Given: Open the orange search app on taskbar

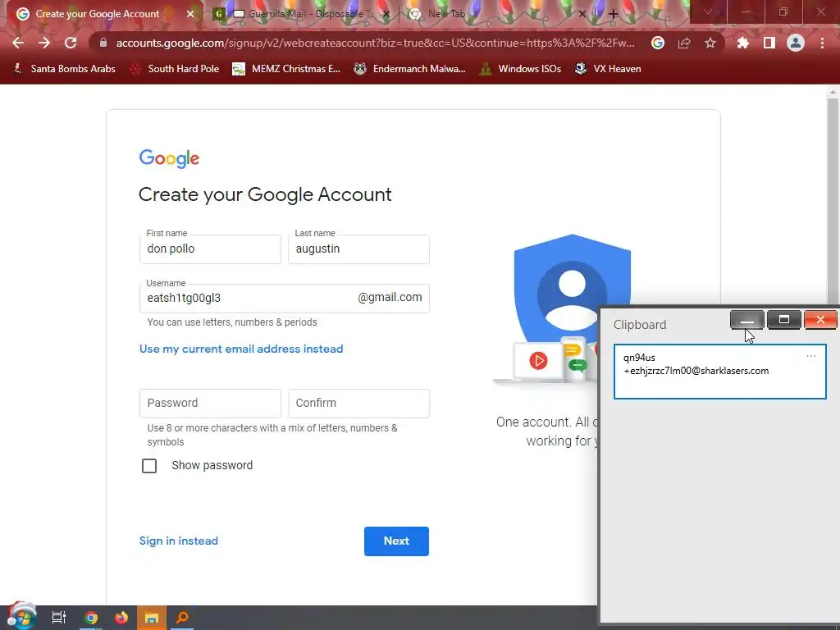Looking at the screenshot, I should (182, 618).
